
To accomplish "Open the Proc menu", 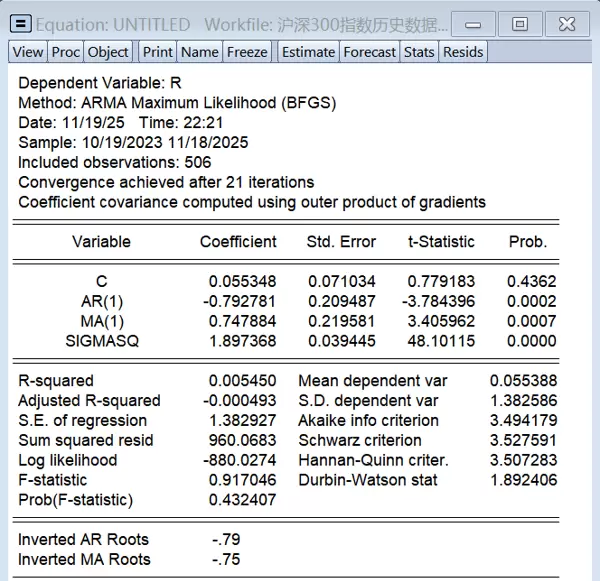I will [x=66, y=52].
